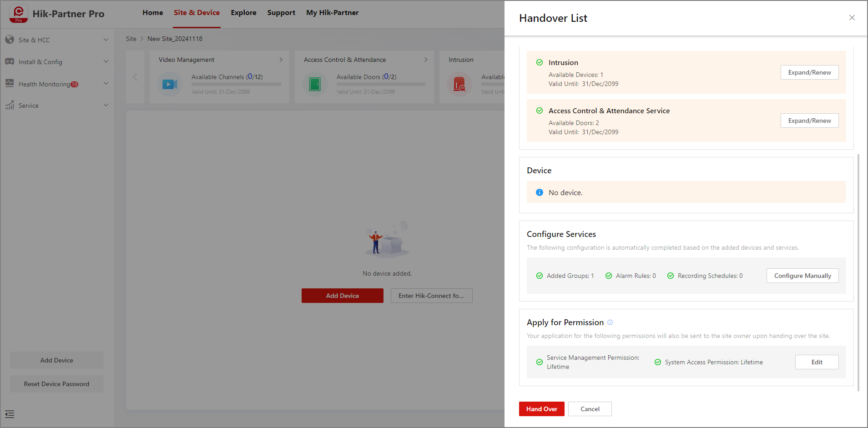
Task: Click the Video Management camera icon
Action: click(170, 84)
